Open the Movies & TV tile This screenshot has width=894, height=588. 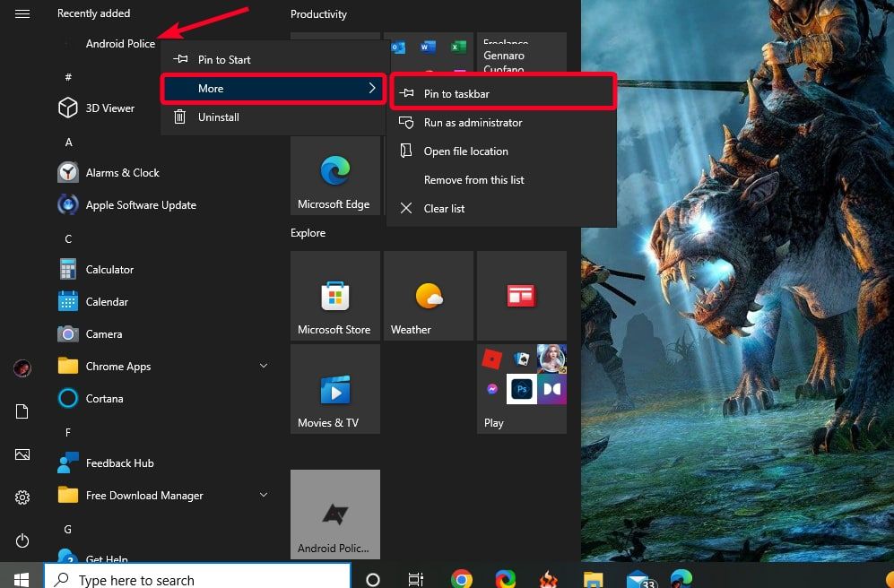click(335, 389)
